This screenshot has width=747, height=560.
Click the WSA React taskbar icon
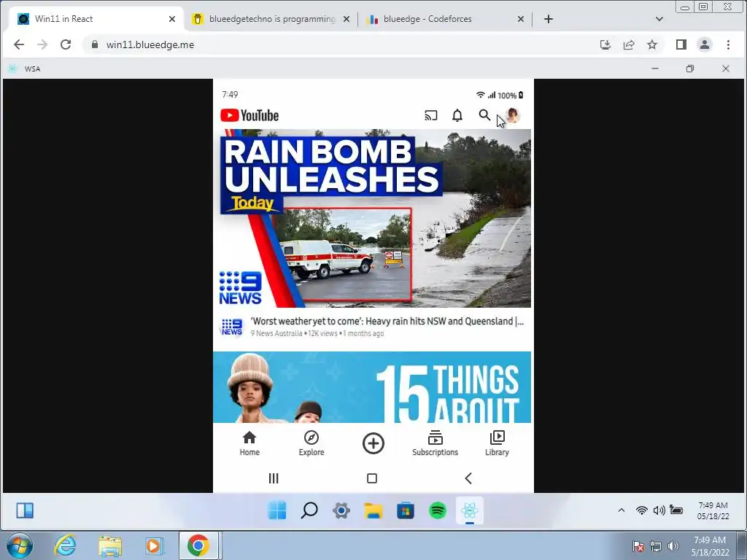470,510
